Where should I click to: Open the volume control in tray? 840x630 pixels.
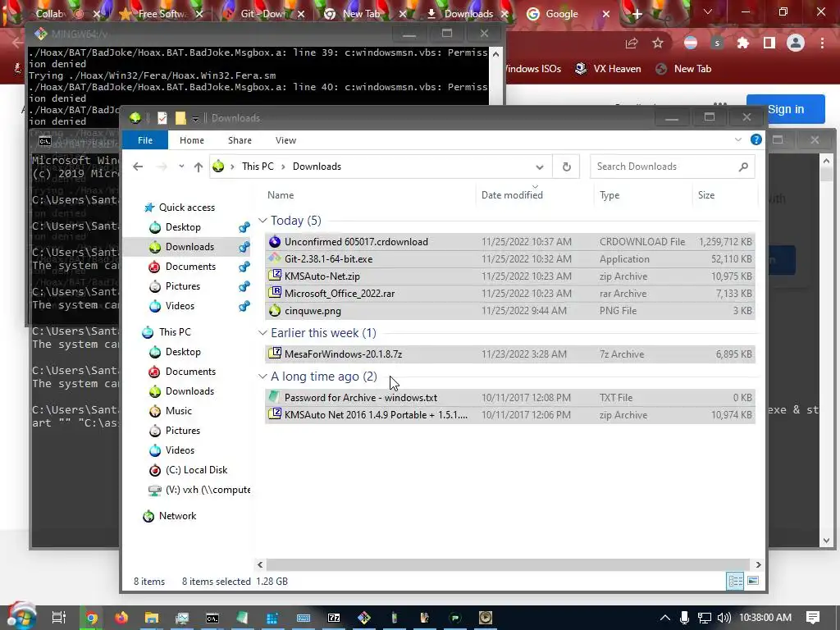coord(724,618)
